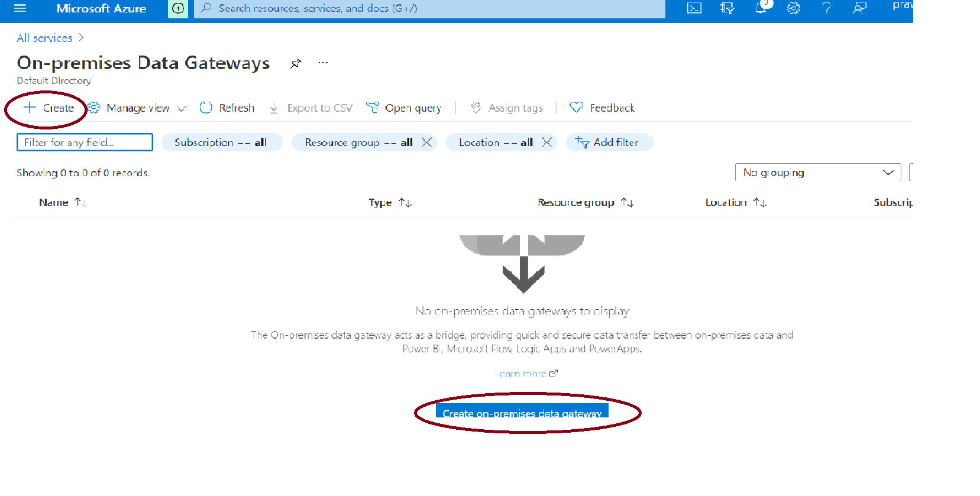Screen dimensions: 980x496
Task: Sort by the Name column
Action: point(63,203)
